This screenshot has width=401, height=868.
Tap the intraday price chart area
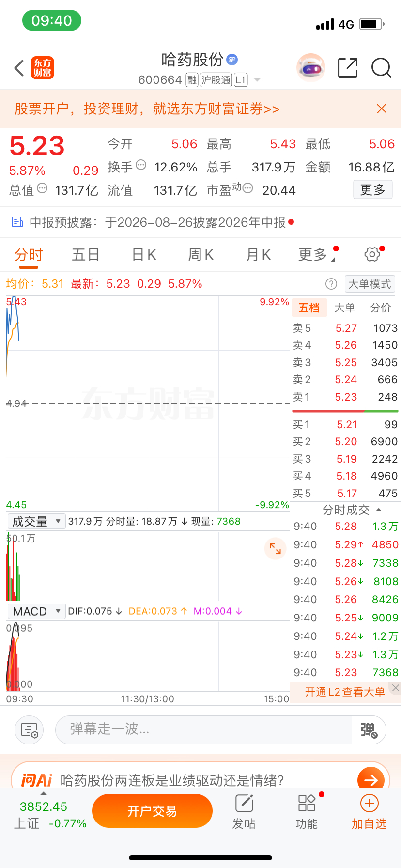click(x=148, y=403)
